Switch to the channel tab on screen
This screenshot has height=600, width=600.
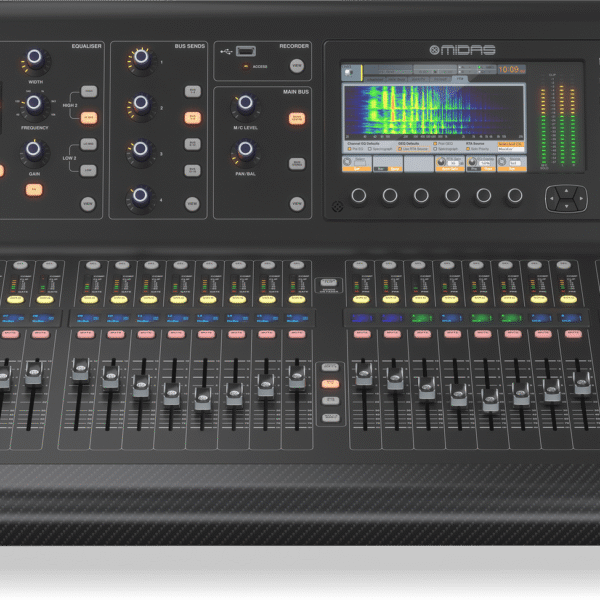pos(375,79)
